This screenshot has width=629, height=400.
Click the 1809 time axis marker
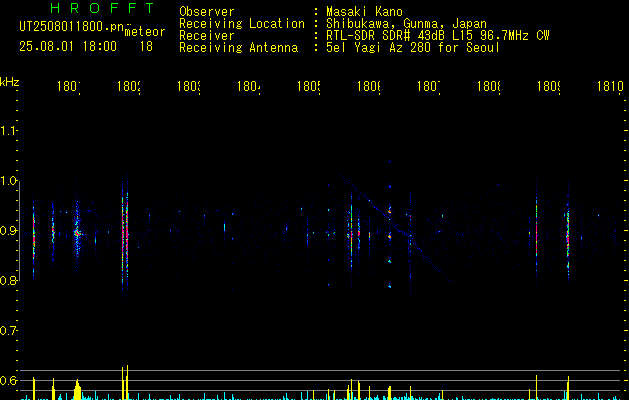(x=549, y=87)
